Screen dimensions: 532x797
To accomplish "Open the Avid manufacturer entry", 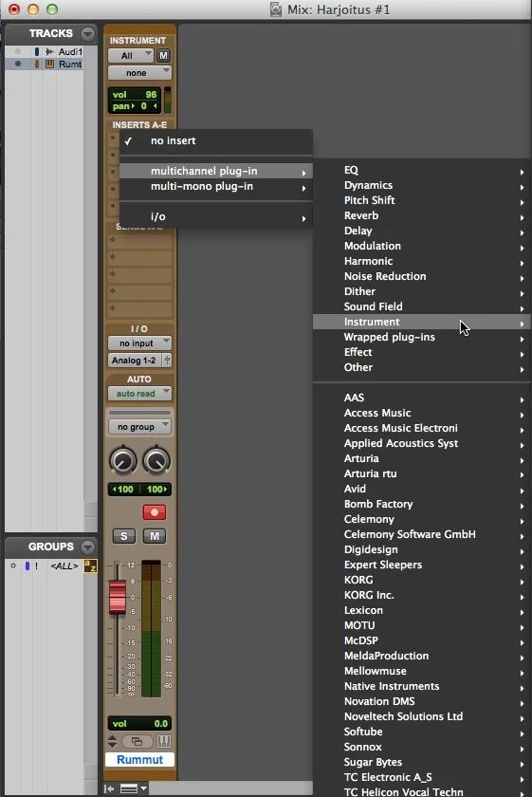I will (x=422, y=489).
